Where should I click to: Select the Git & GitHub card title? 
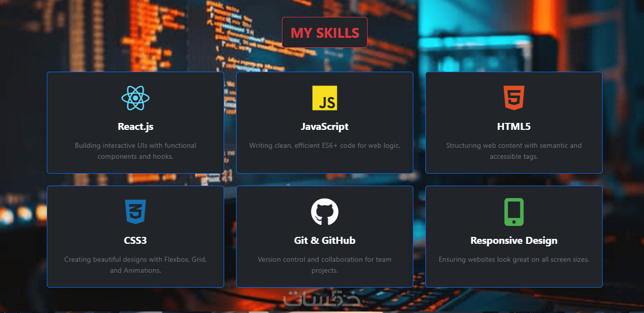(325, 240)
